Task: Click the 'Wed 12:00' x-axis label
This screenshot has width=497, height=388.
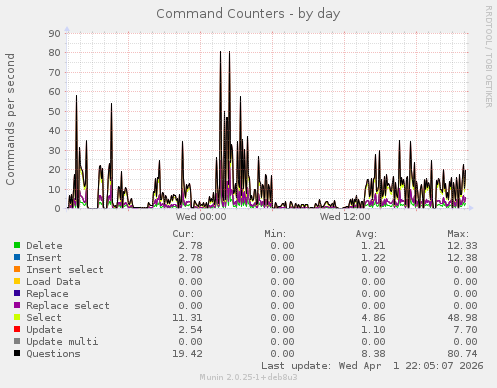Action: pyautogui.click(x=345, y=217)
